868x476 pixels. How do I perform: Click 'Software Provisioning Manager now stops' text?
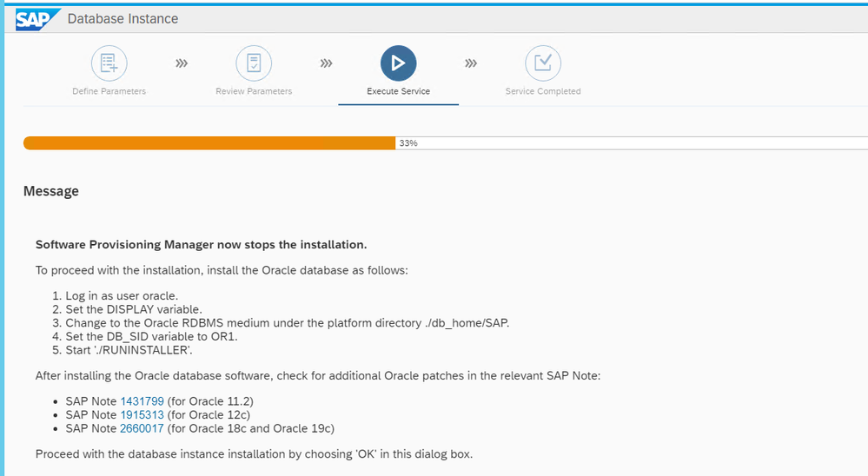click(201, 245)
